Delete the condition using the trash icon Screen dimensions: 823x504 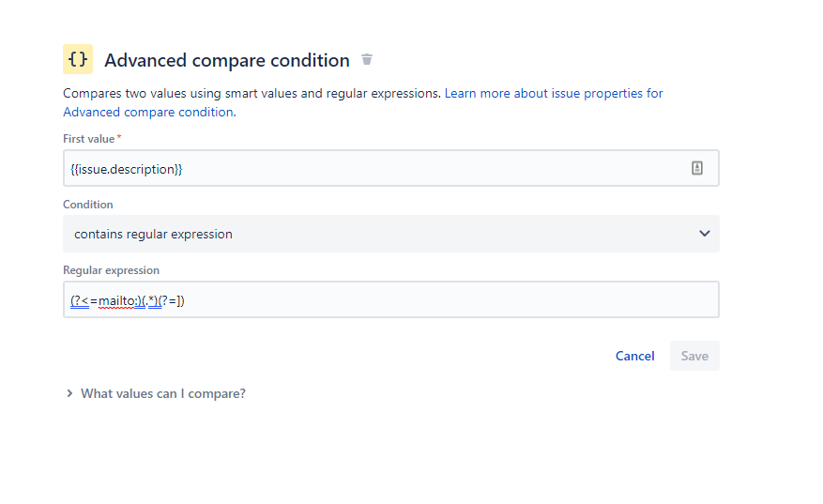(367, 60)
